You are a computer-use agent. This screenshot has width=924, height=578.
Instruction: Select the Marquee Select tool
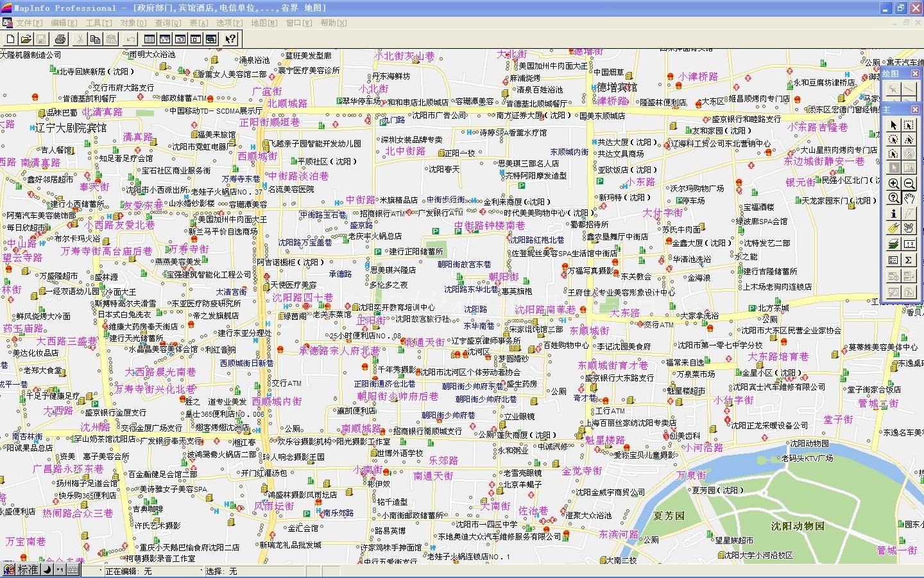coord(909,125)
